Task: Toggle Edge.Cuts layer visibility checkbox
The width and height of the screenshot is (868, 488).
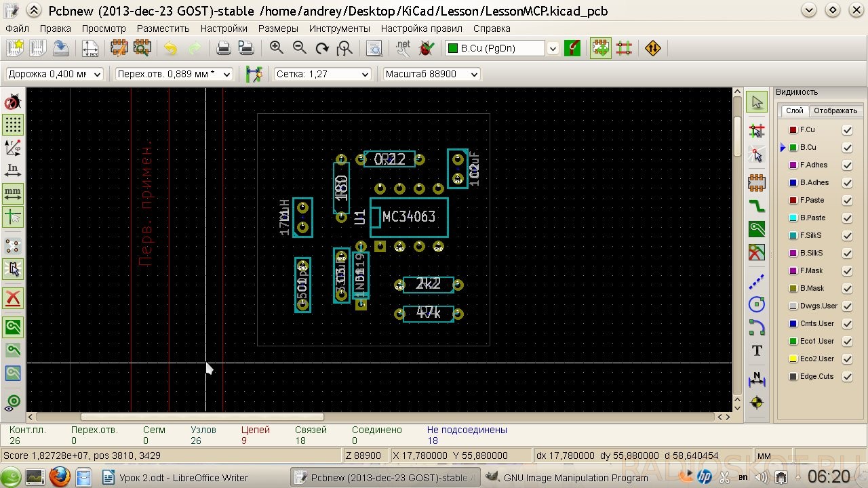Action: [x=847, y=376]
